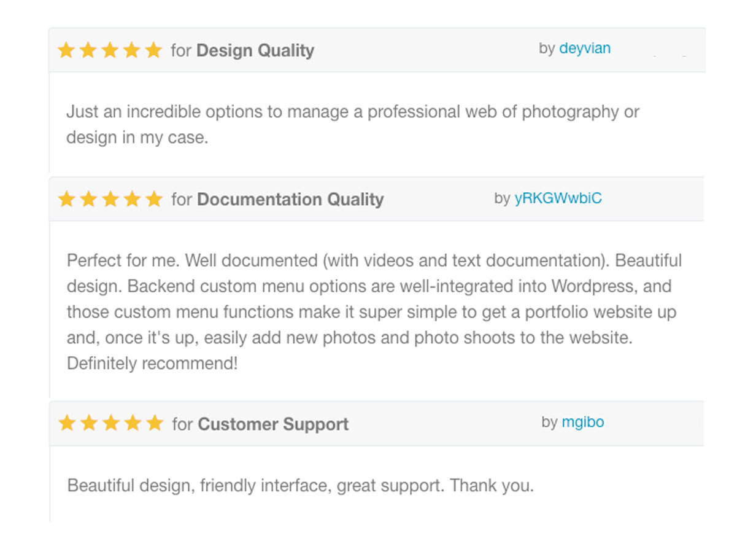Open the deyvian user profile link
The height and width of the screenshot is (554, 756).
(585, 49)
